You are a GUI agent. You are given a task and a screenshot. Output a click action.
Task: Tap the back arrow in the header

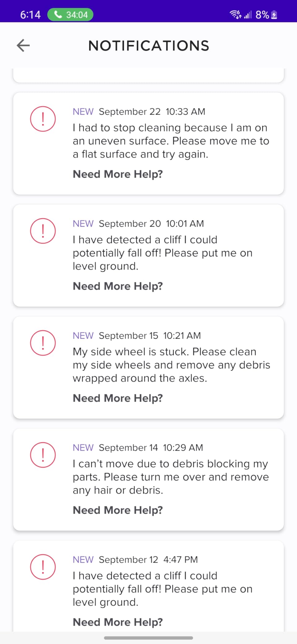click(x=23, y=45)
